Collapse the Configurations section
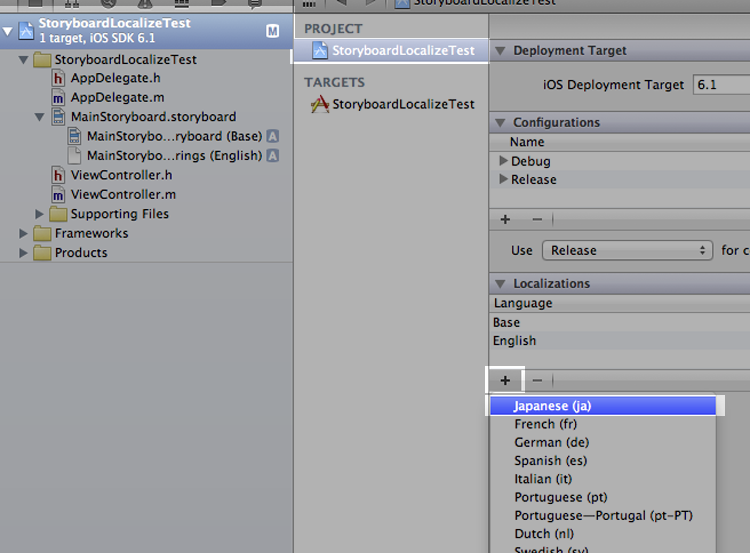Viewport: 750px width, 553px height. 500,123
